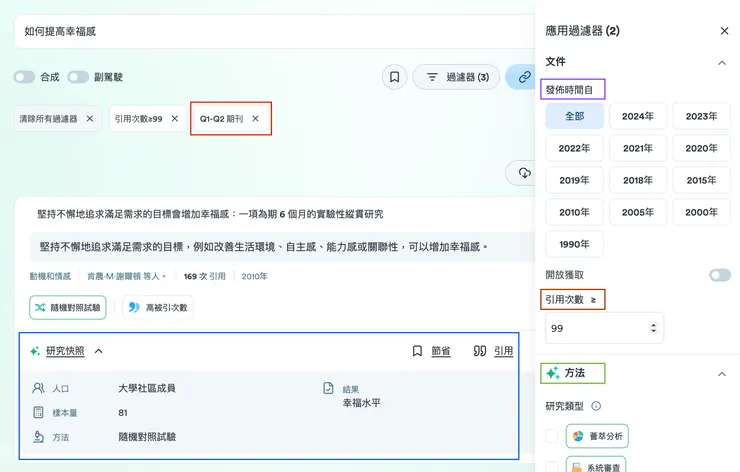Toggle the 開放獲取 switch
Image resolution: width=740 pixels, height=472 pixels.
click(720, 275)
